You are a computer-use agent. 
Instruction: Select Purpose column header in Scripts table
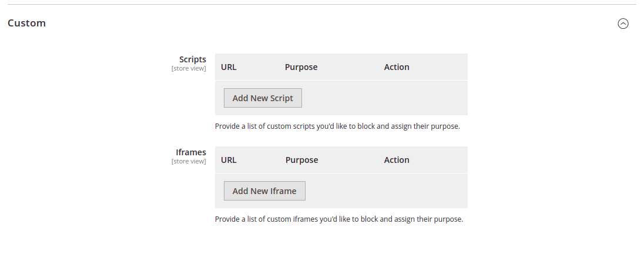tap(301, 67)
